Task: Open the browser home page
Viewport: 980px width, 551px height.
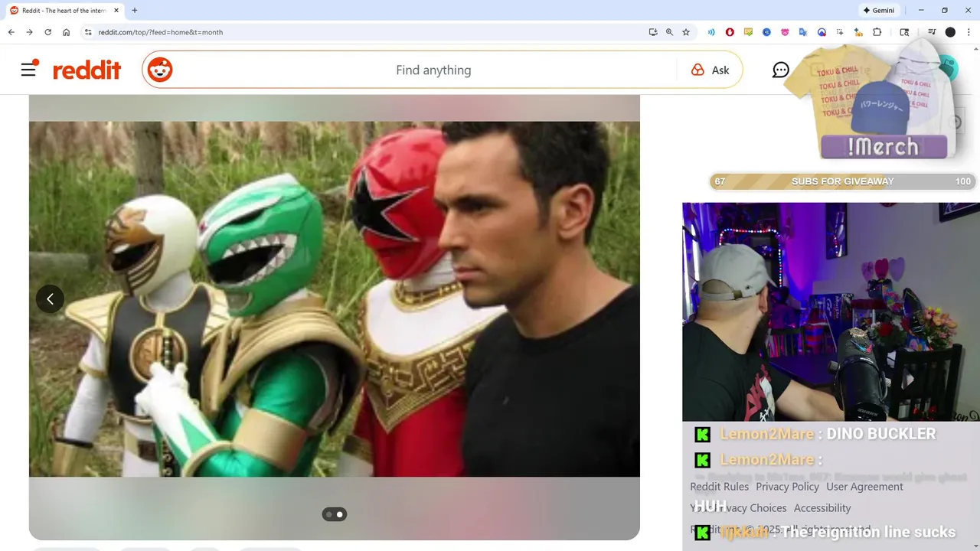Action: 67,32
